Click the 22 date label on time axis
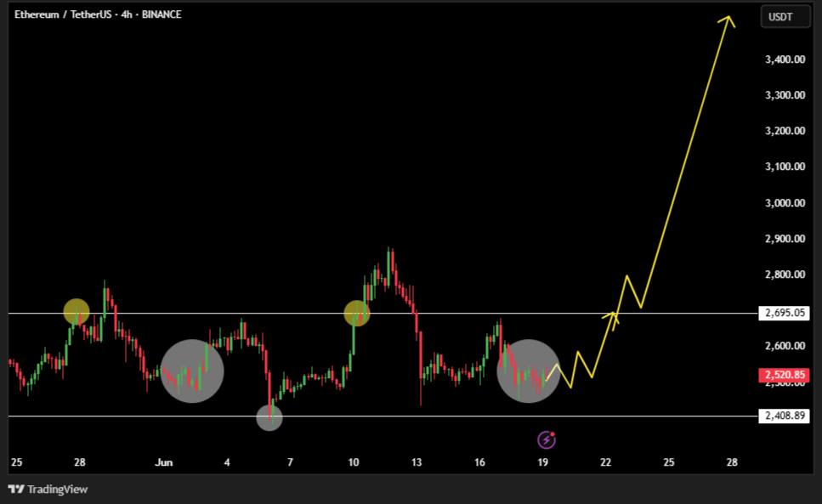The width and height of the screenshot is (822, 504). click(x=605, y=462)
